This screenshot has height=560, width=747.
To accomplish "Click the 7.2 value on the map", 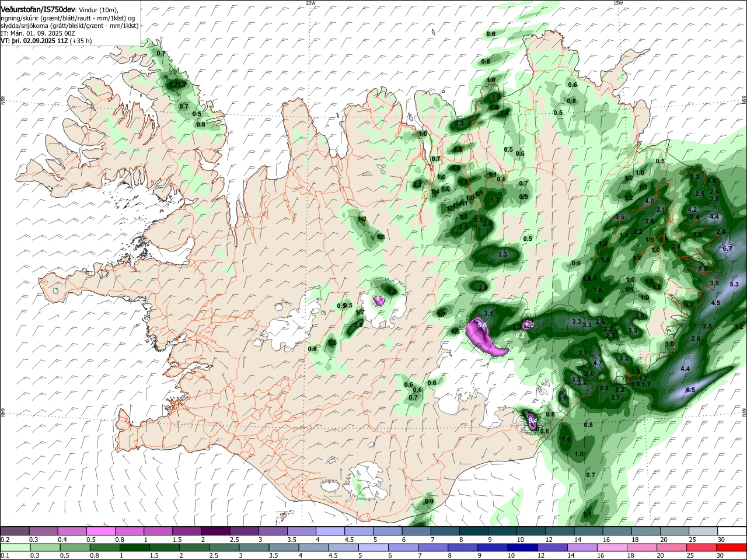I will coord(529,325).
